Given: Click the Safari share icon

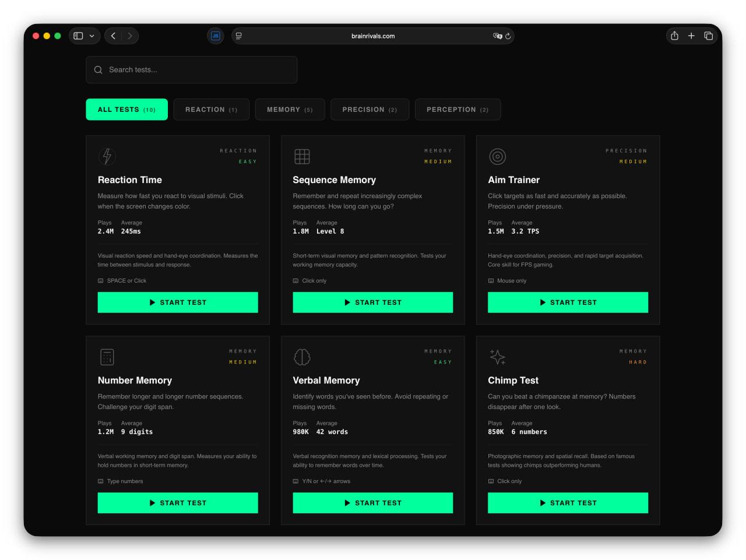Looking at the screenshot, I should 674,36.
